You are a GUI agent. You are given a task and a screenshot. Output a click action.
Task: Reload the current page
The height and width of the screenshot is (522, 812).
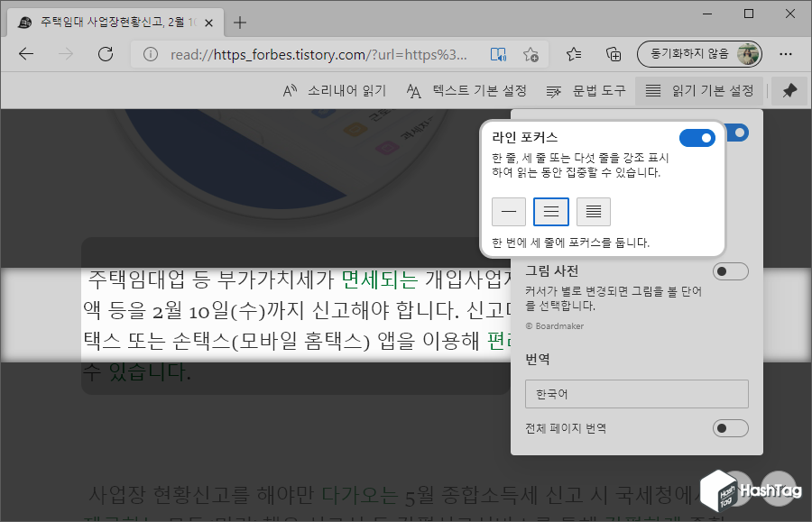pos(106,54)
